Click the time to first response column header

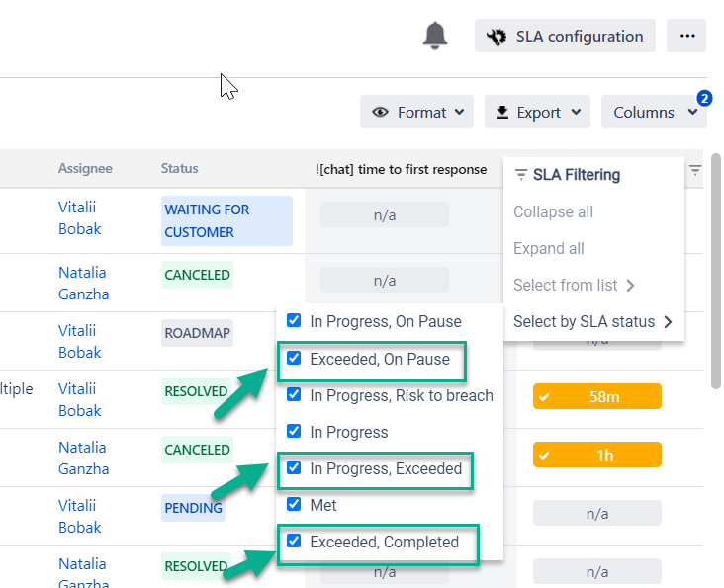click(x=401, y=170)
